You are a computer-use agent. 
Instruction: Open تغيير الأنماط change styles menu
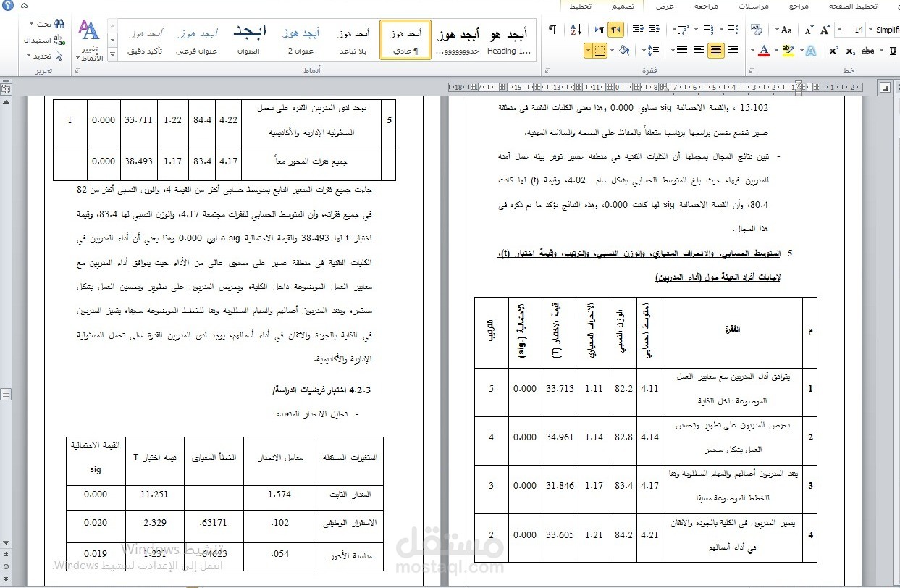pyautogui.click(x=90, y=42)
